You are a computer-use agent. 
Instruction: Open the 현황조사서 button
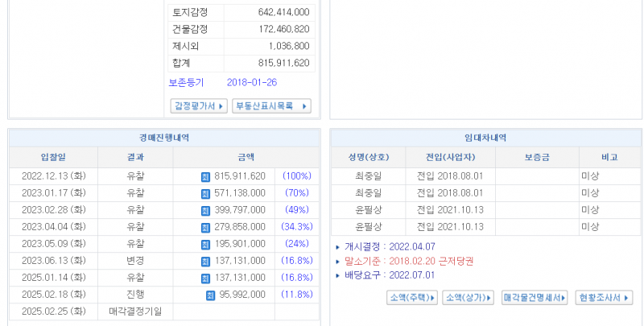coord(605,298)
